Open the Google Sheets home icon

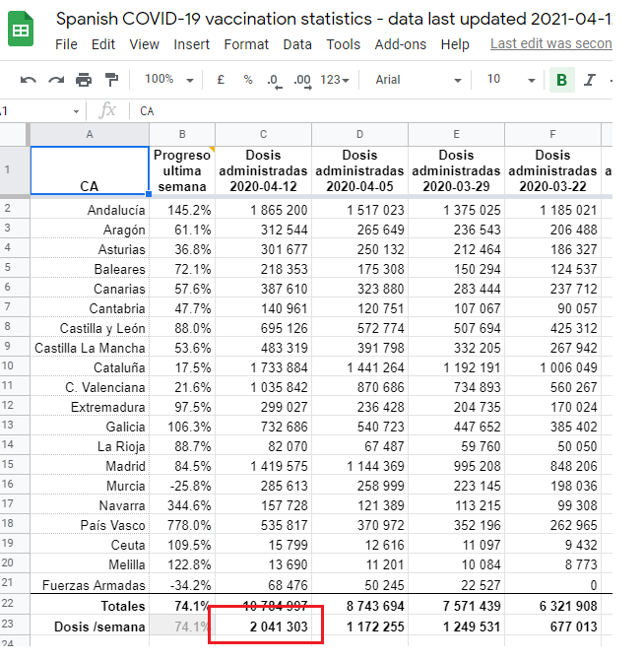21,30
